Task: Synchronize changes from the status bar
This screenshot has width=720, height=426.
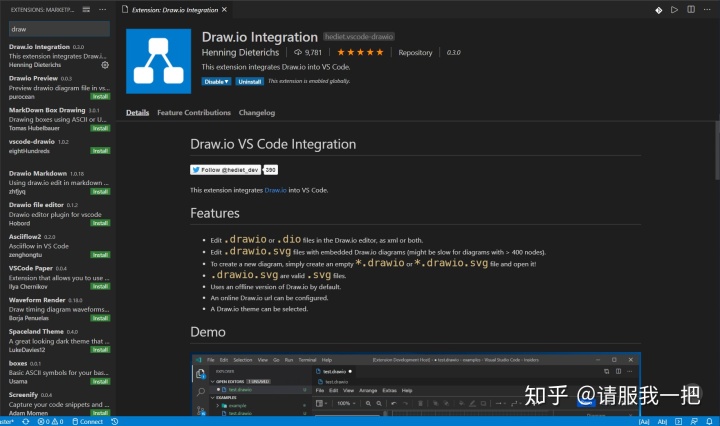Action: 26,421
